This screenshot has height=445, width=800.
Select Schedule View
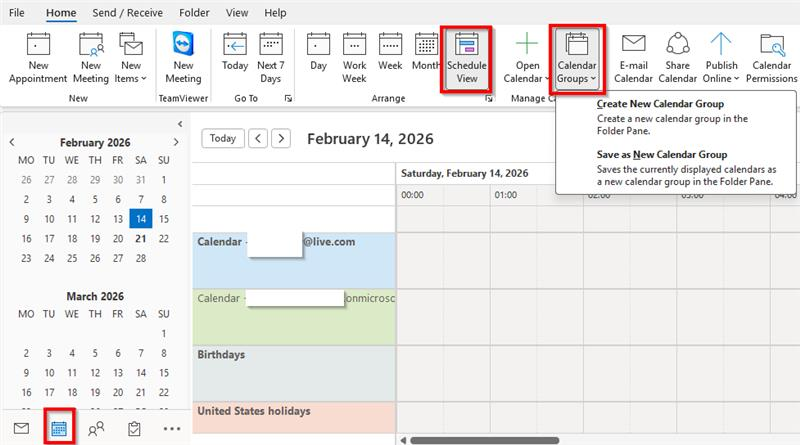coord(467,58)
